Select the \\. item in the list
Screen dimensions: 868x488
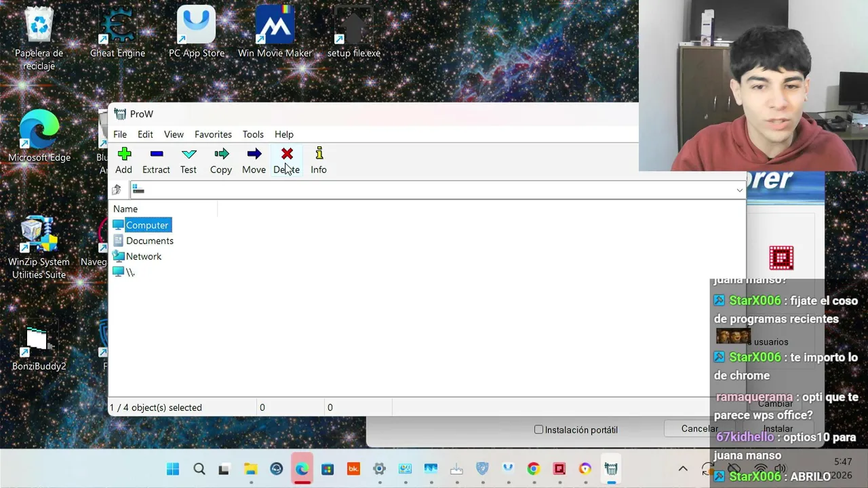tap(124, 272)
